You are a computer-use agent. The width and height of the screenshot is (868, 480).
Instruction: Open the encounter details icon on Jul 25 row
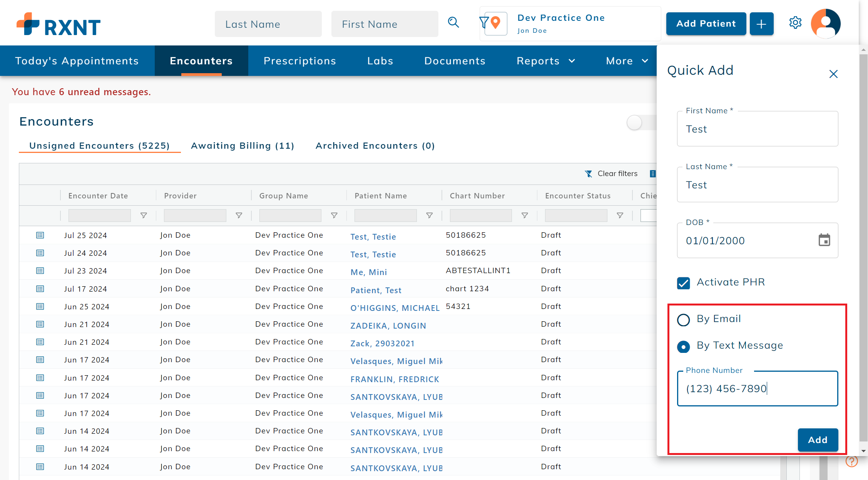tap(40, 235)
